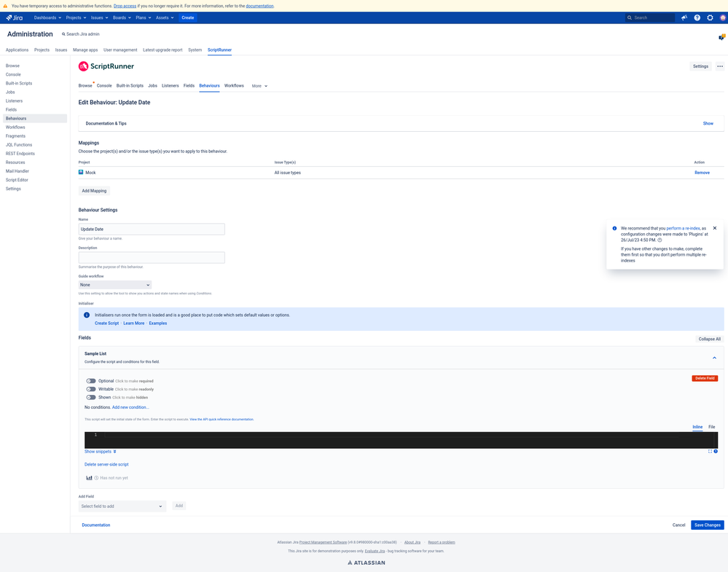Open the Issues dropdown in top bar
Image resolution: width=728 pixels, height=572 pixels.
(99, 17)
